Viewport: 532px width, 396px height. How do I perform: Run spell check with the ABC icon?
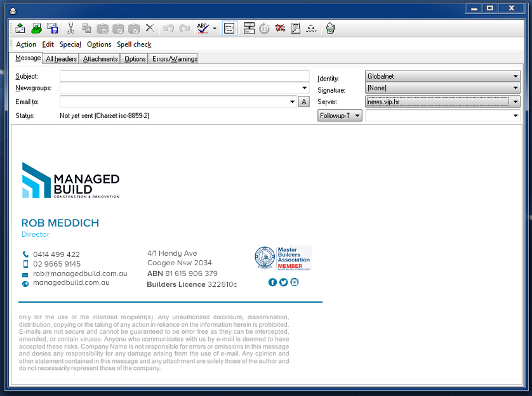(203, 29)
